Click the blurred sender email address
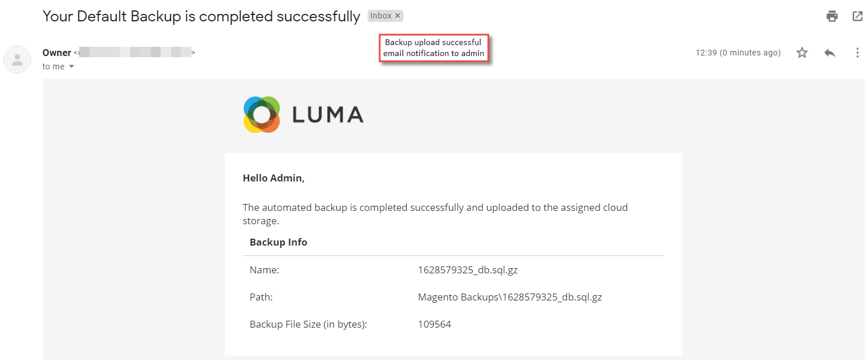The image size is (868, 360). (135, 53)
